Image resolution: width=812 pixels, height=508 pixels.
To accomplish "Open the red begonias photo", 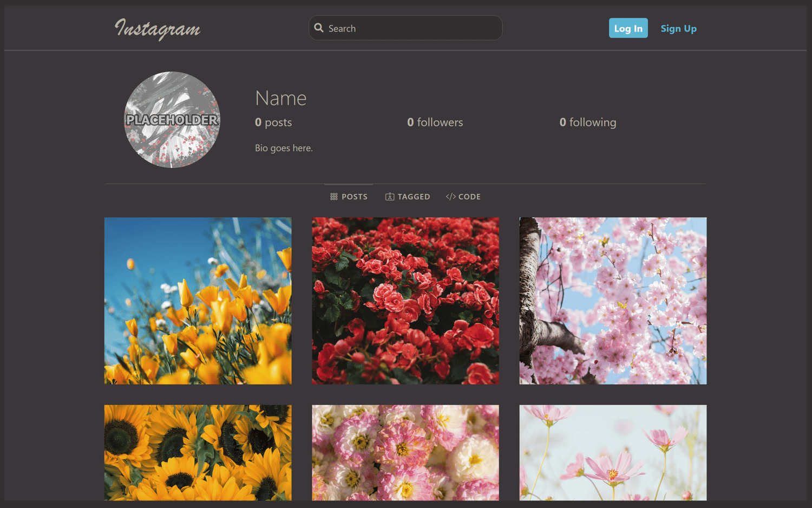I will [x=405, y=301].
